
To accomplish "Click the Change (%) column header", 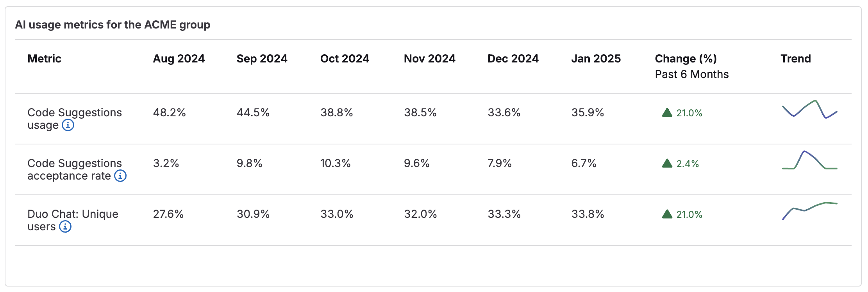I will point(686,59).
